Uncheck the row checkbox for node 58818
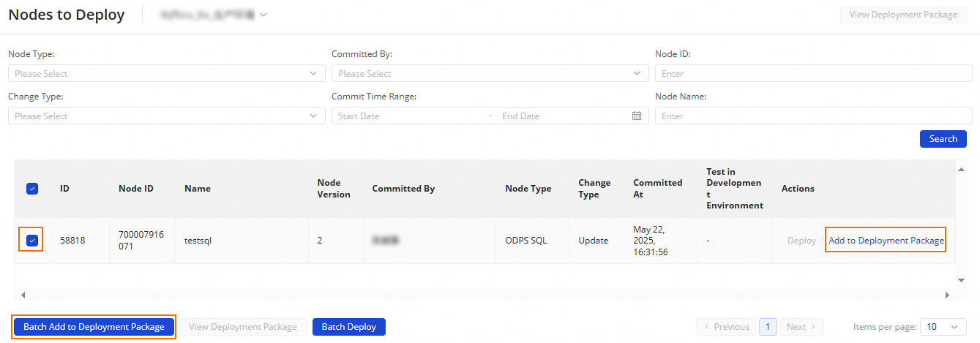 [32, 241]
